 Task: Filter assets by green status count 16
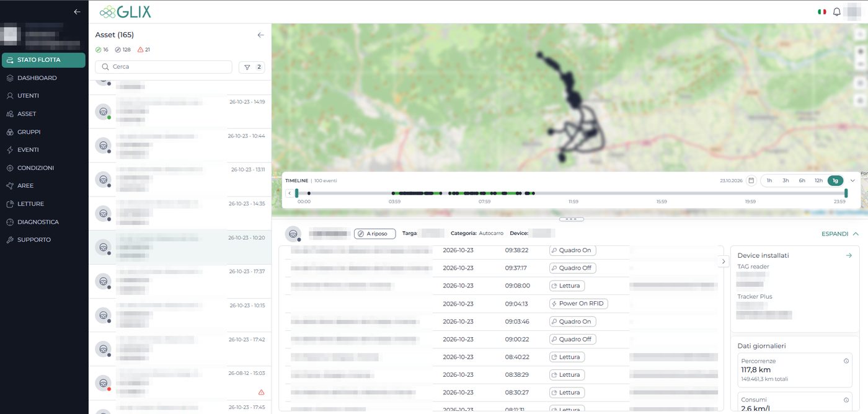point(102,50)
